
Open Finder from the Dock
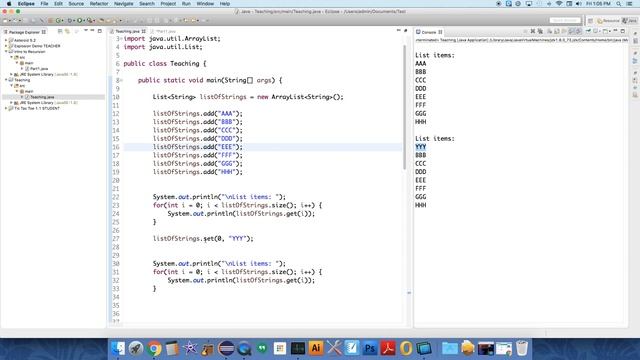pyautogui.click(x=118, y=348)
